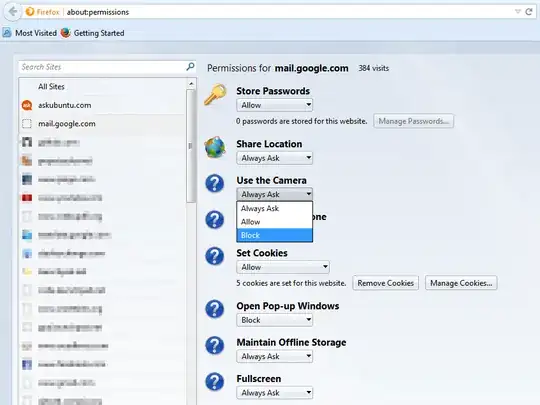Click question icon beside Maintain Offline Storage
Viewport: 540px width, 405px height.
215,345
